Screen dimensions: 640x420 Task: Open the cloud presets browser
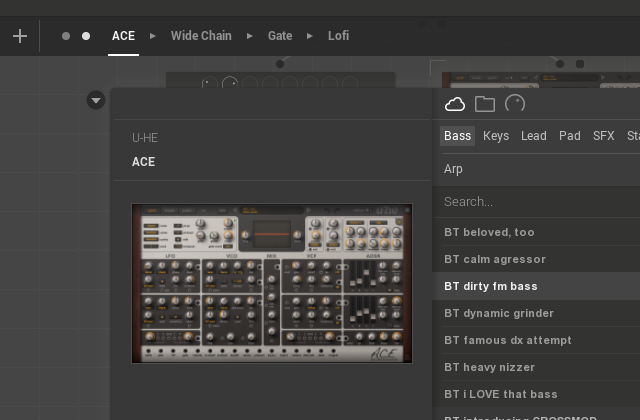[x=455, y=104]
